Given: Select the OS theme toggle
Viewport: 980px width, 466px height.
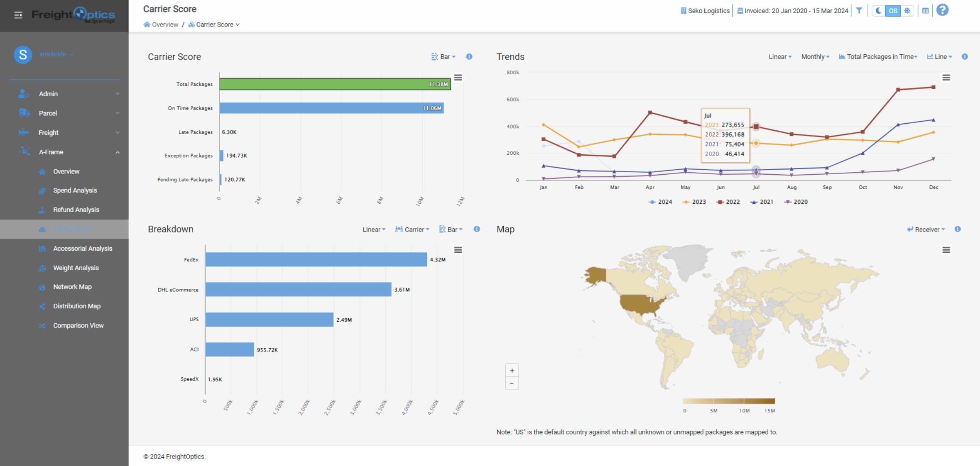Looking at the screenshot, I should (x=893, y=11).
